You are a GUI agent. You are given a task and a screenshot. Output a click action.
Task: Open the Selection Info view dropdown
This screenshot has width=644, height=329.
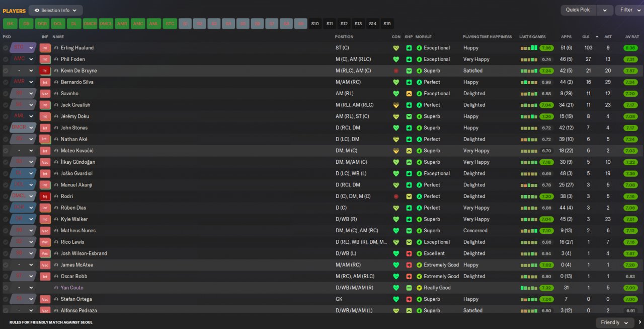[x=55, y=10]
